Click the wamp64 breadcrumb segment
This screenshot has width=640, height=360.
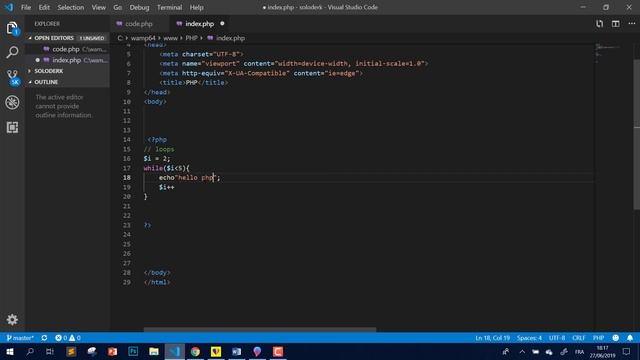[x=143, y=38]
